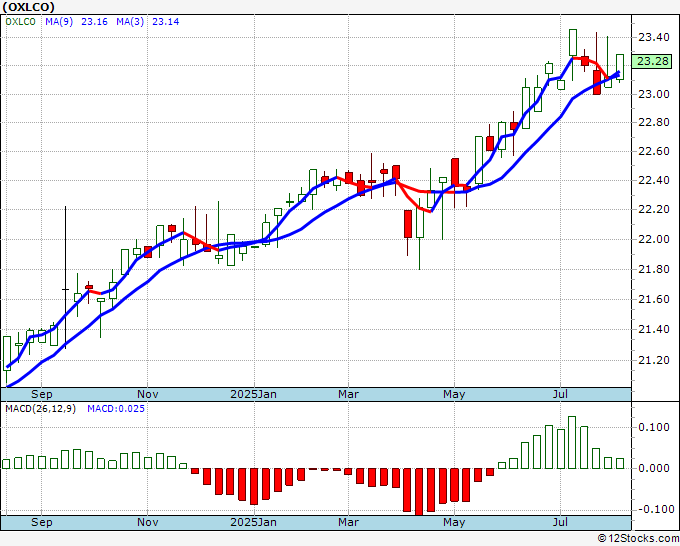Click the 22.00 price axis label
The width and height of the screenshot is (680, 546).
654,239
